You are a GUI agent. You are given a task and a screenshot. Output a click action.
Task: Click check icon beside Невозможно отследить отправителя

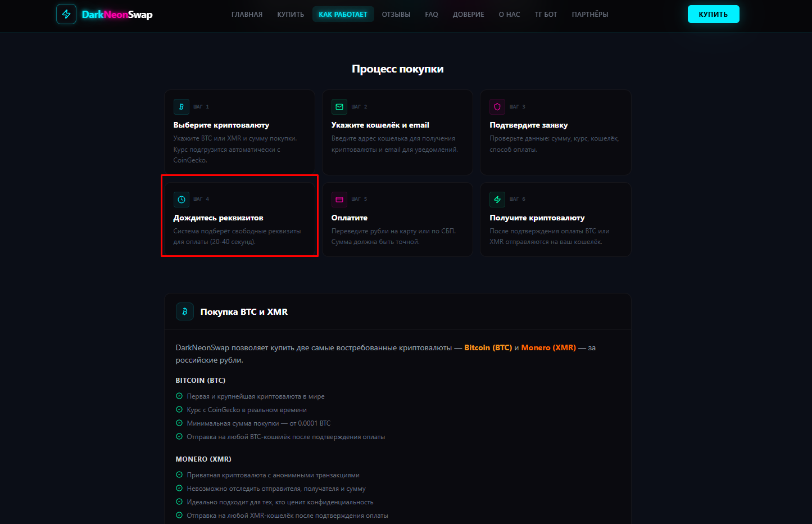point(179,489)
